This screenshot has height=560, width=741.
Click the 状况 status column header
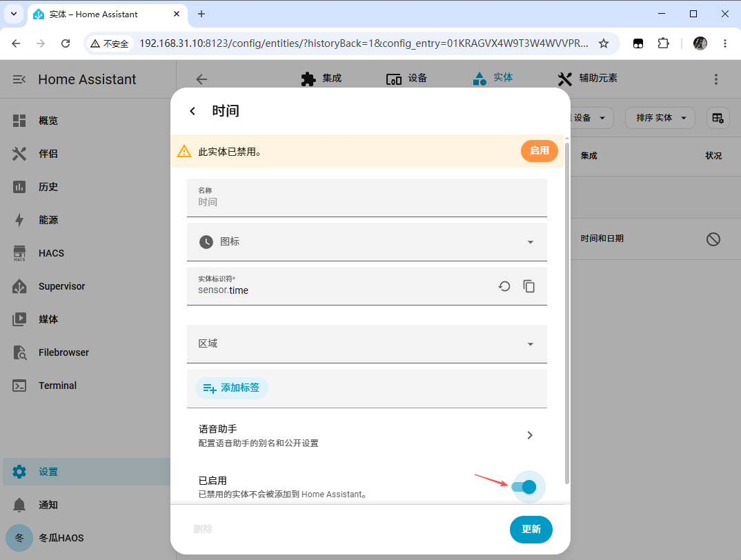(713, 155)
